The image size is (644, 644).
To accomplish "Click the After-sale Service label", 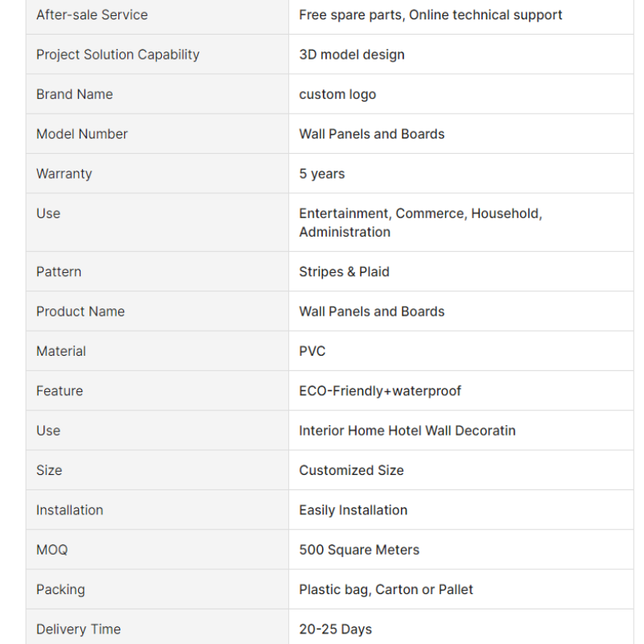I will click(92, 14).
